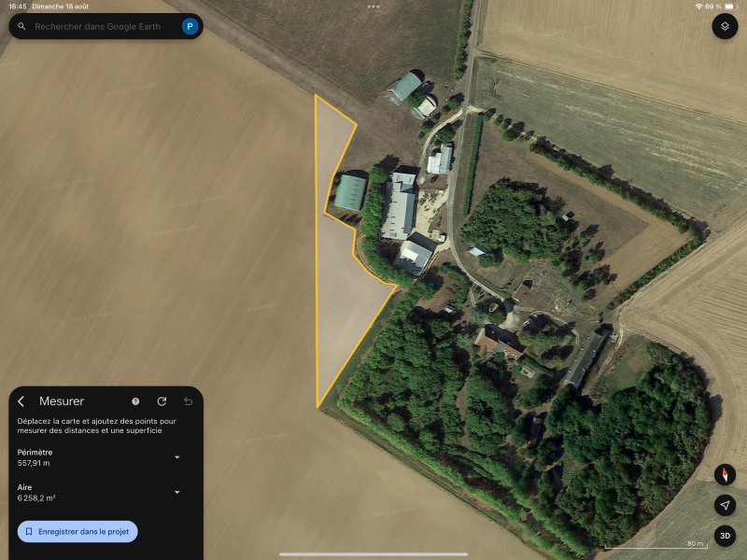Open the Périmètre unit dropdown
Viewport: 747px width, 560px height.
click(x=177, y=457)
